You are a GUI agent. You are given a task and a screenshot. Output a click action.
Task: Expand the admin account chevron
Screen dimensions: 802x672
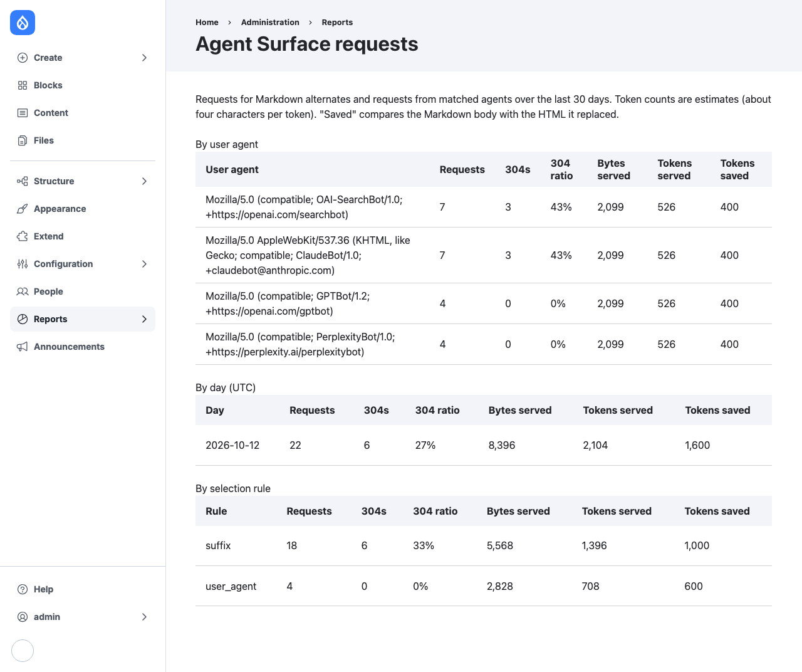145,617
